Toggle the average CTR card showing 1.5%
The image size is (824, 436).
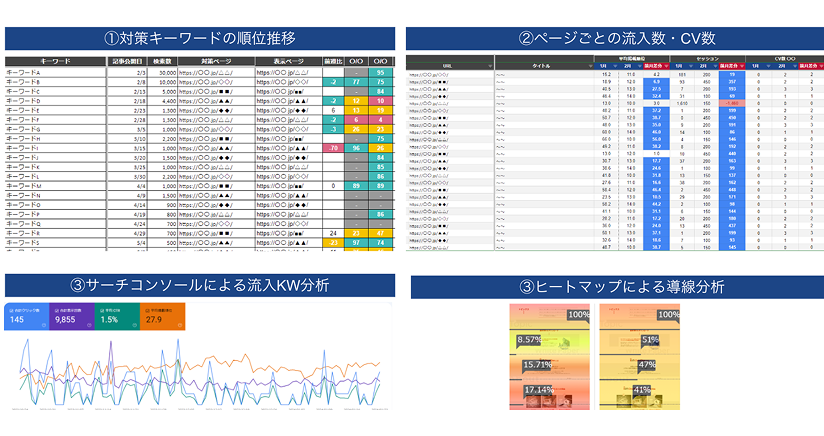[x=115, y=318]
